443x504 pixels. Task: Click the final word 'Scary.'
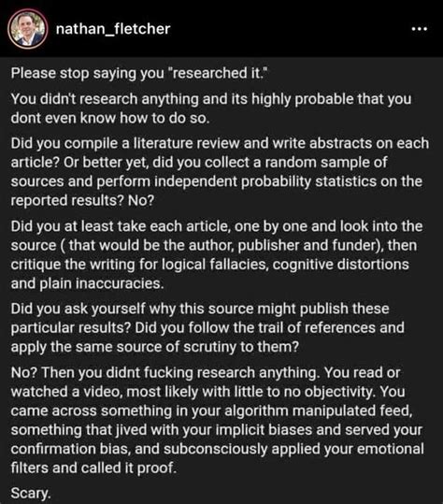(31, 493)
